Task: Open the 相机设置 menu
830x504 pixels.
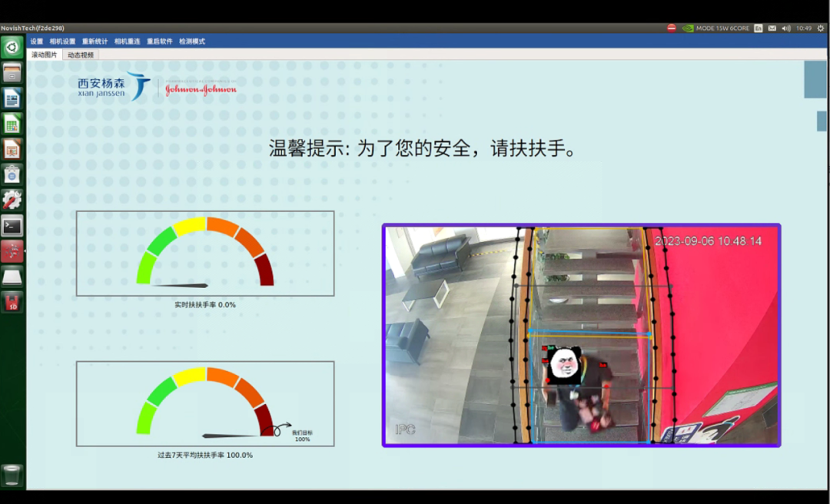Action: [x=63, y=41]
